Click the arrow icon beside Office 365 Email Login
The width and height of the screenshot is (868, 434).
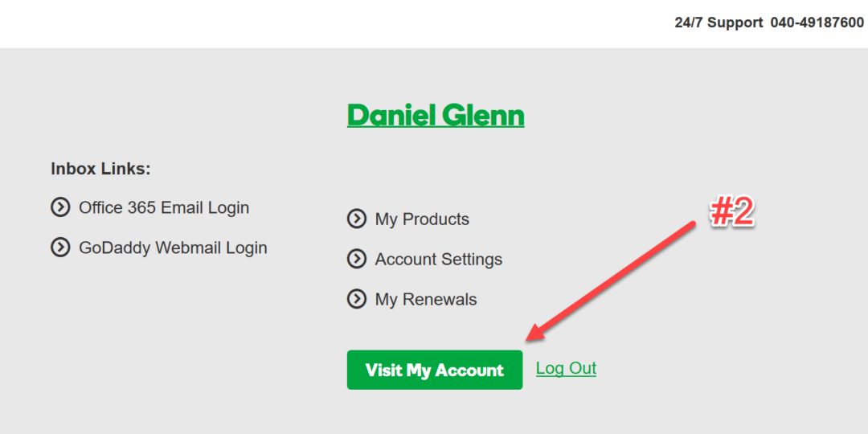(60, 207)
